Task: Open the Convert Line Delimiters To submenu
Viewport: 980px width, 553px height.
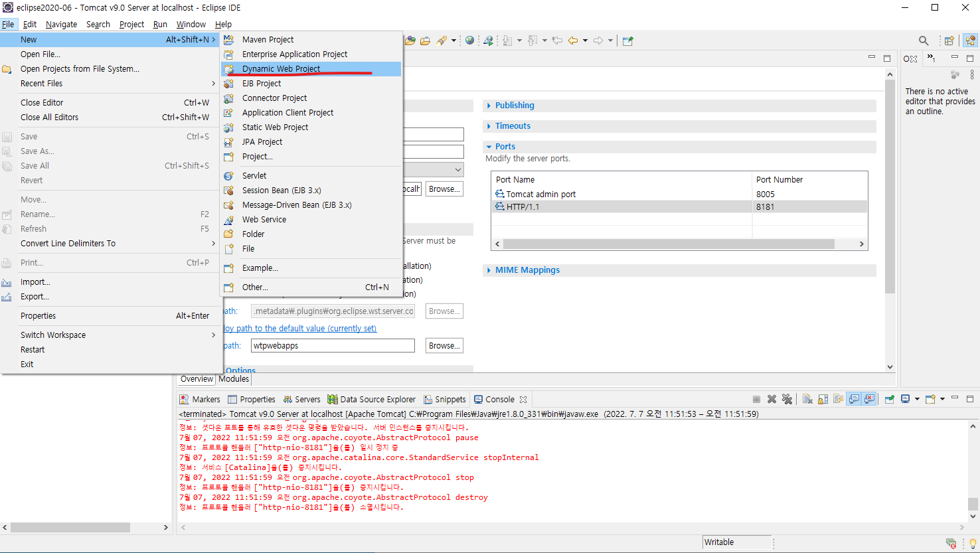Action: (110, 244)
